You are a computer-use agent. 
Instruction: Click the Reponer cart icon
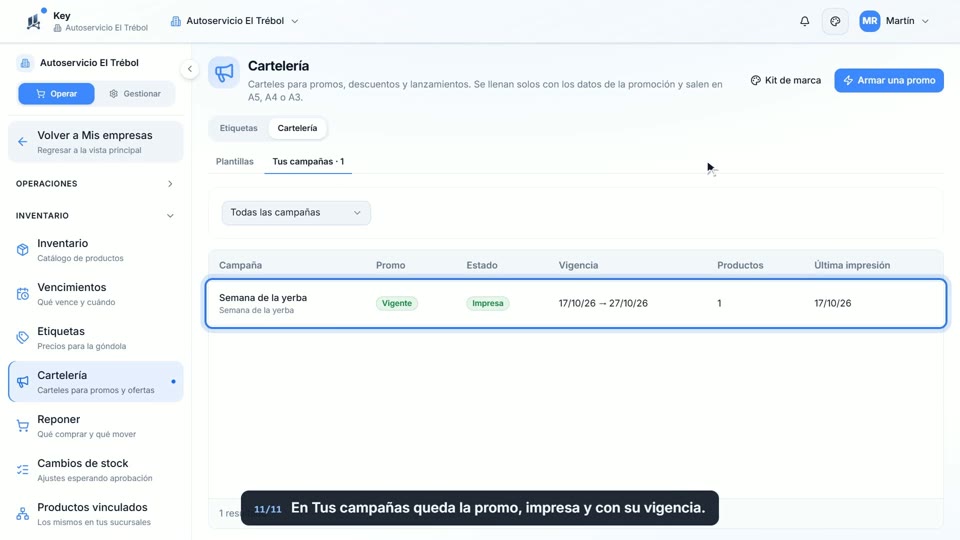pyautogui.click(x=23, y=426)
